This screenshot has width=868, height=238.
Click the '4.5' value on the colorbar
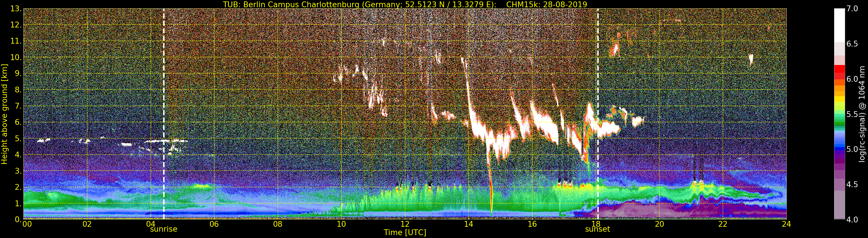852,184
